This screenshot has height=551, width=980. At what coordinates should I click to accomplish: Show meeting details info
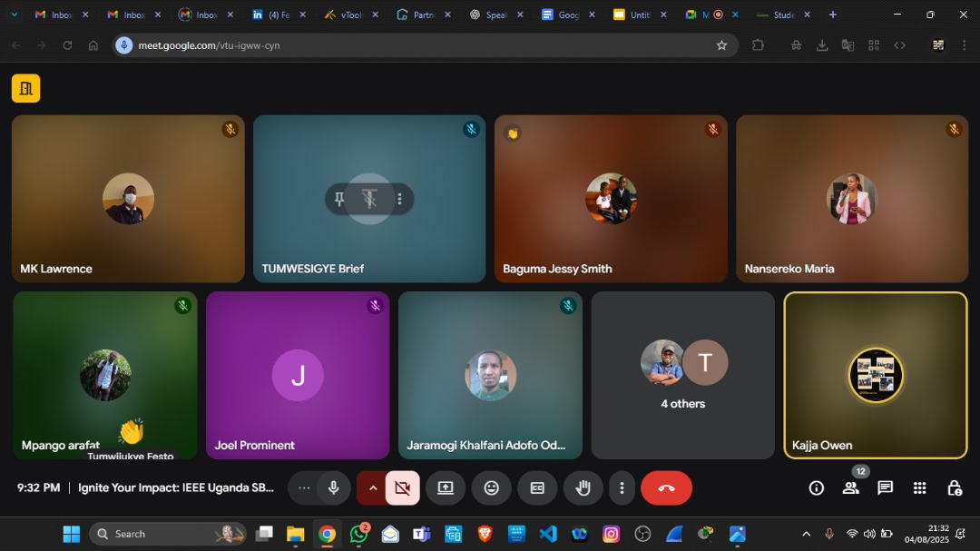(817, 488)
